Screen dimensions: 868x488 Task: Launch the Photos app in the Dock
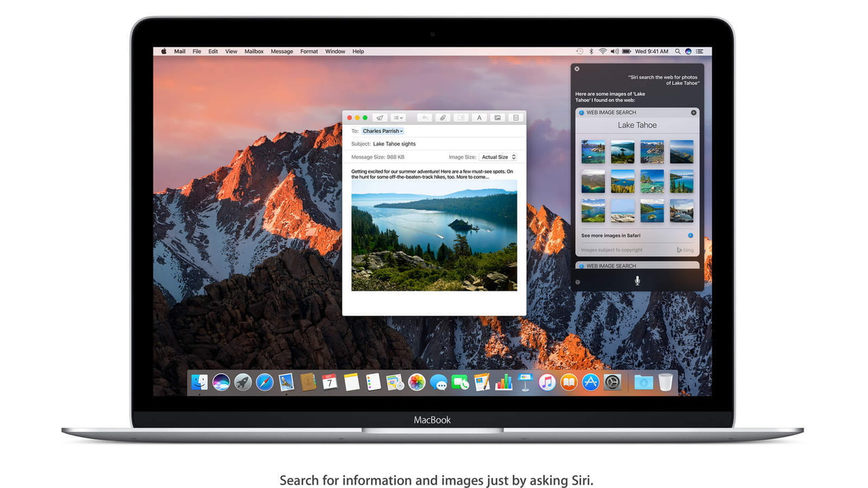click(416, 382)
